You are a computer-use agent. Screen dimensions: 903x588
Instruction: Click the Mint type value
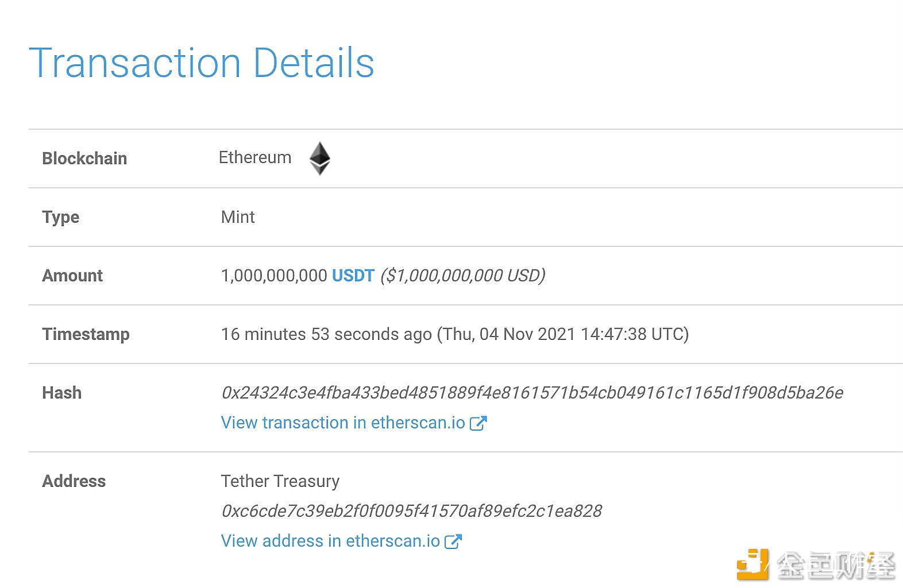coord(238,217)
